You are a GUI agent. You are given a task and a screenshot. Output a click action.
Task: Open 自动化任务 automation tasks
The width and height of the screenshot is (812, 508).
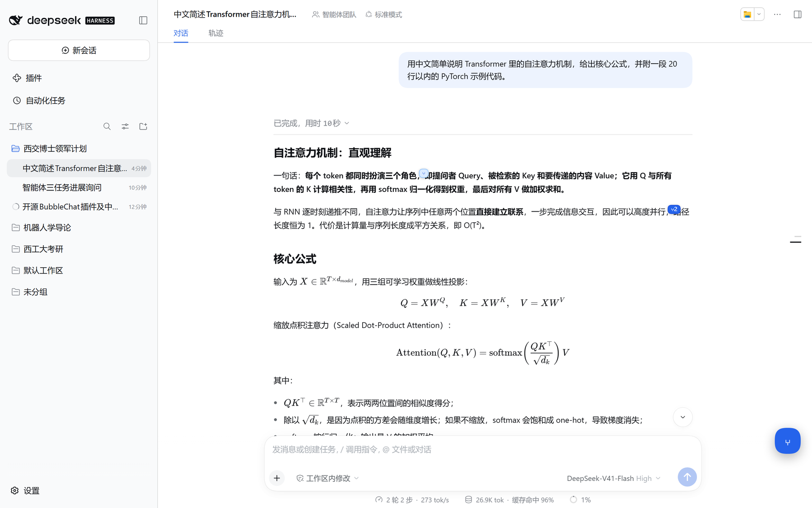[x=39, y=101]
